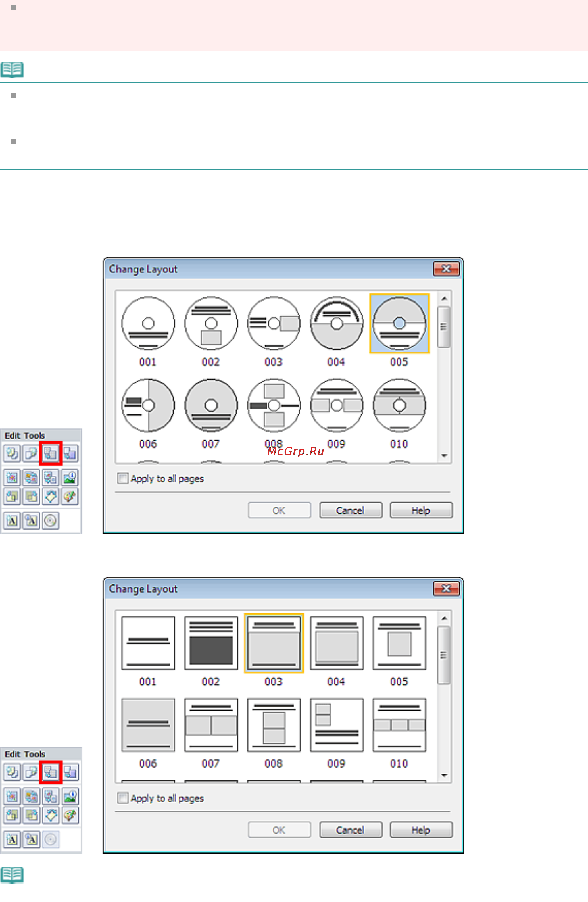Open Change Background tool beside disc layout dialog

tap(70, 453)
